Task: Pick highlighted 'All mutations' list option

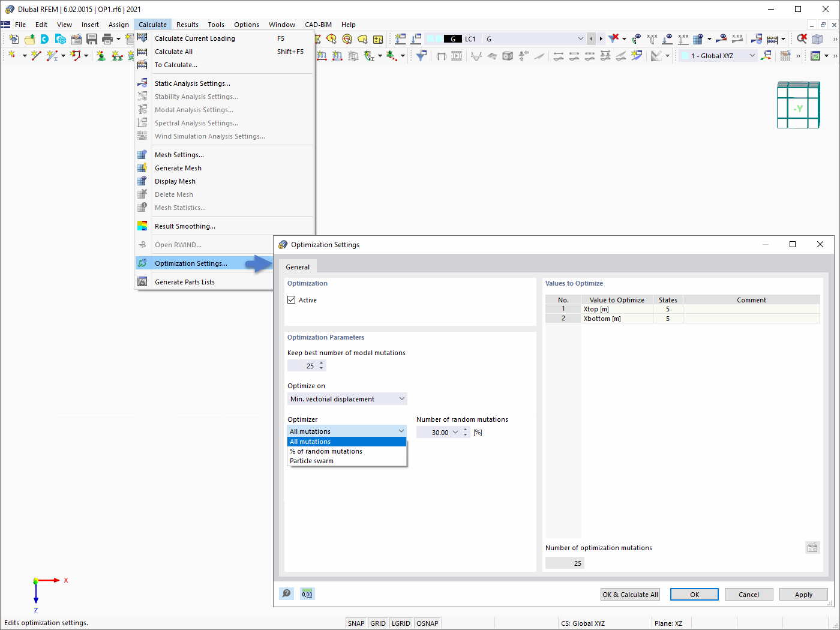Action: (x=347, y=442)
